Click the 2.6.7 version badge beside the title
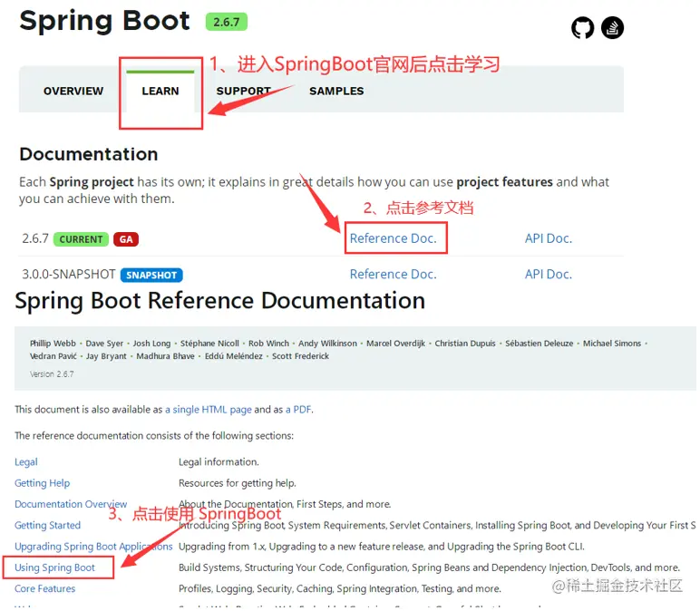700x611 pixels. (x=227, y=22)
